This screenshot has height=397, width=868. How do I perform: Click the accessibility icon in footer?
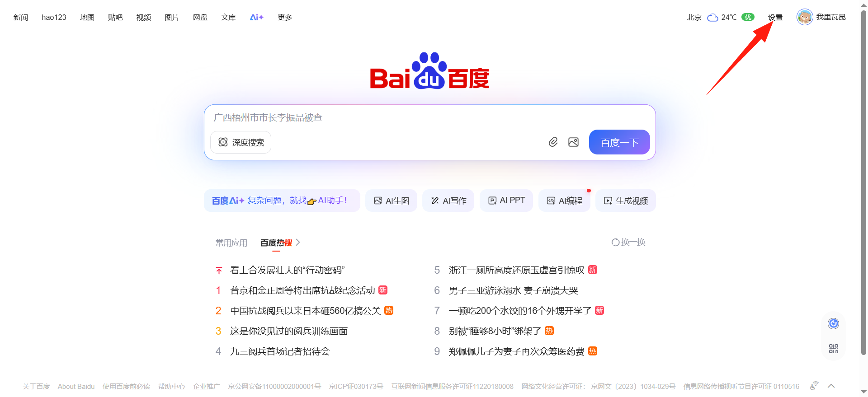(814, 386)
